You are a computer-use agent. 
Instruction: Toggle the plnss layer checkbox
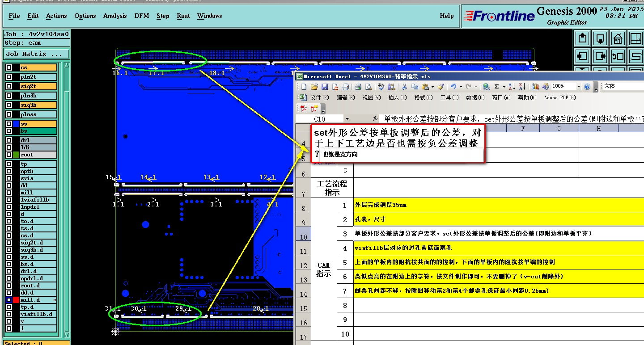coord(9,114)
